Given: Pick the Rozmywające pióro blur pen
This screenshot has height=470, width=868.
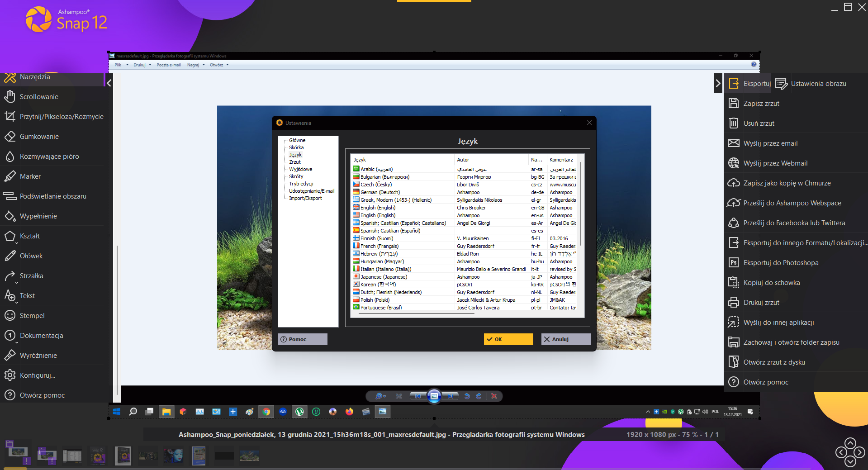Looking at the screenshot, I should point(52,157).
